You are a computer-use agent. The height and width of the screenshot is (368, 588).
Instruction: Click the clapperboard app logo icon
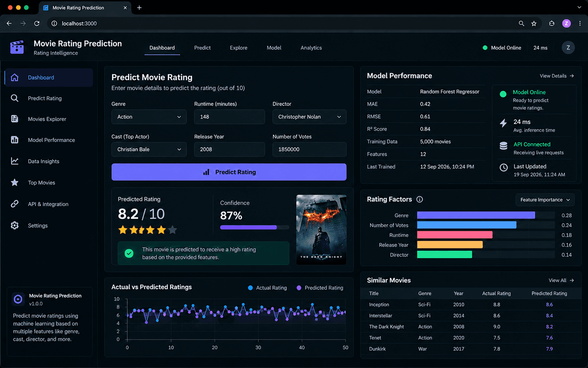pos(17,47)
